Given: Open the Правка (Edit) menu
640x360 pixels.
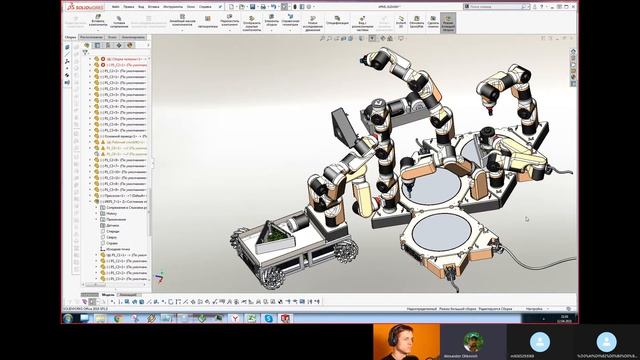Looking at the screenshot, I should (x=129, y=7).
